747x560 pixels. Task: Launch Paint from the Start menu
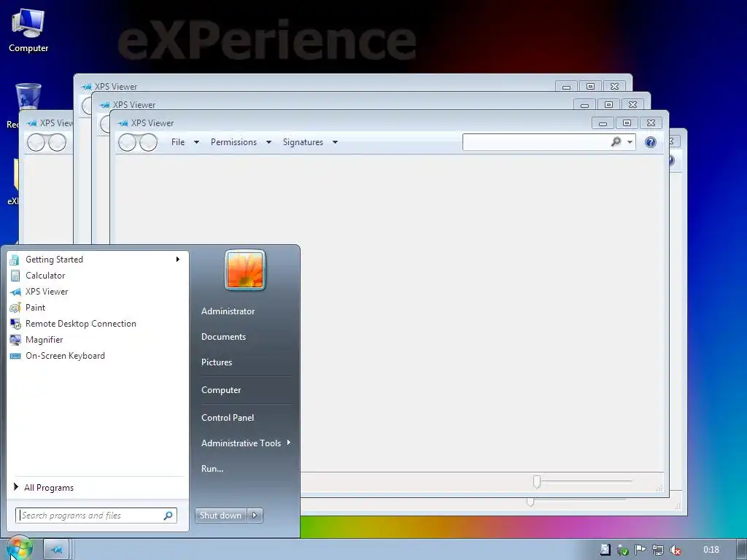click(x=97, y=308)
